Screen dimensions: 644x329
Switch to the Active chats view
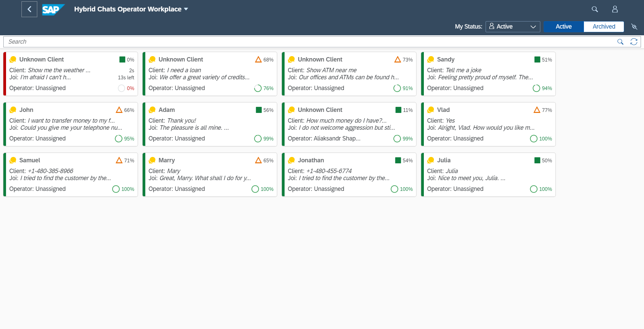pyautogui.click(x=563, y=27)
